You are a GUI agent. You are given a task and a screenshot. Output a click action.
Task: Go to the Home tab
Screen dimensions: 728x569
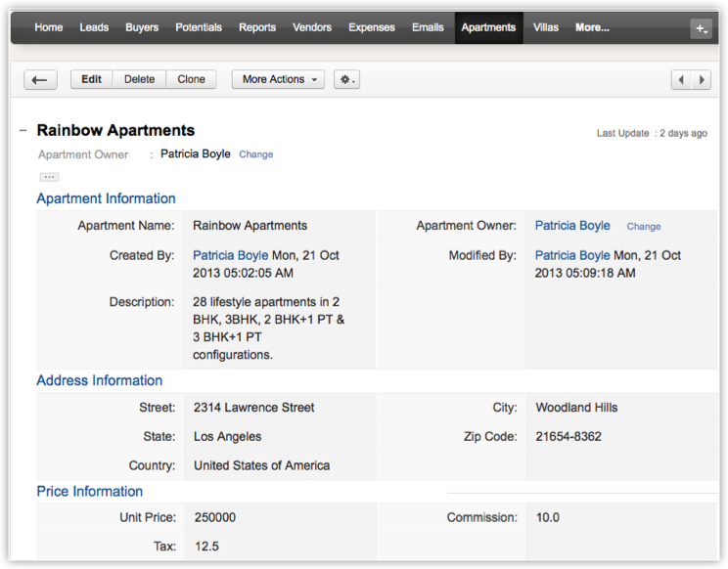pos(49,27)
